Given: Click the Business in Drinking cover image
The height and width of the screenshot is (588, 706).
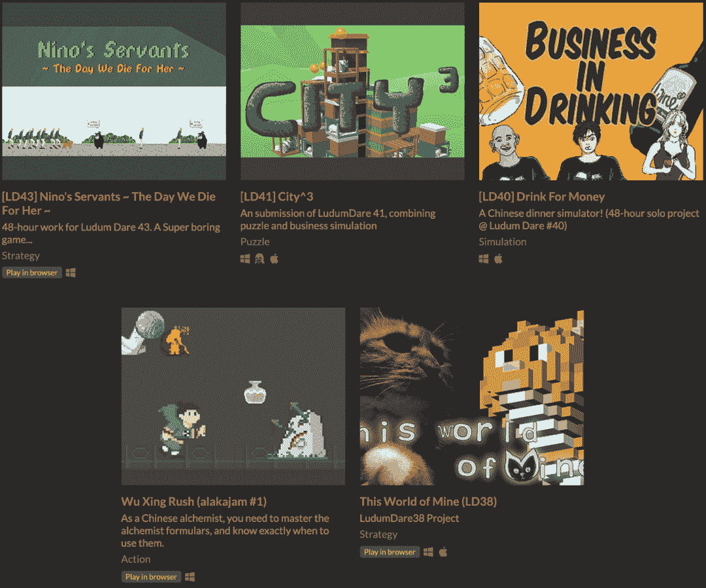Looking at the screenshot, I should (x=591, y=91).
